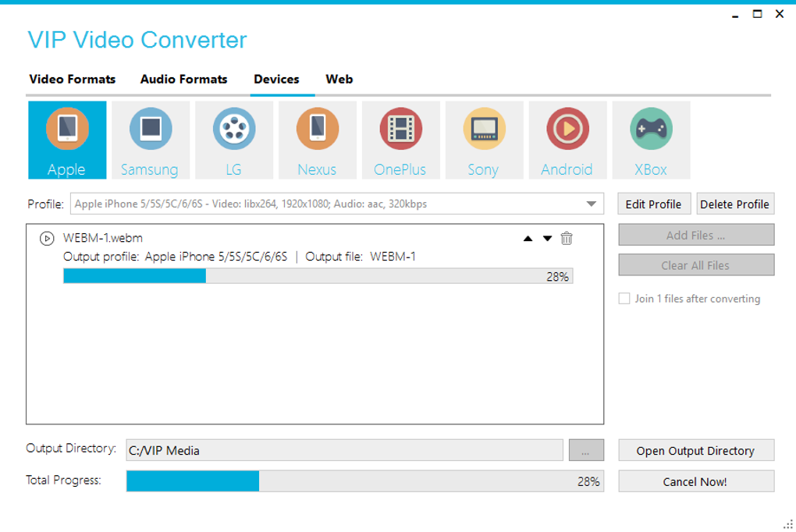Browse output directory with ellipsis button
Viewport: 796px width, 532px height.
tap(586, 450)
